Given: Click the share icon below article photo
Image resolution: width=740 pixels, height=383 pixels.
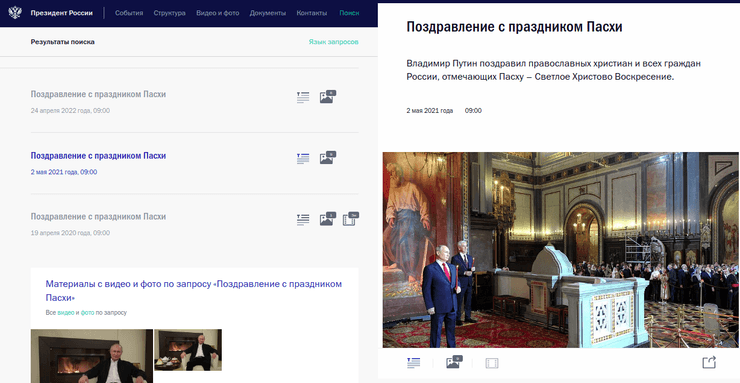Looking at the screenshot, I should (x=709, y=362).
